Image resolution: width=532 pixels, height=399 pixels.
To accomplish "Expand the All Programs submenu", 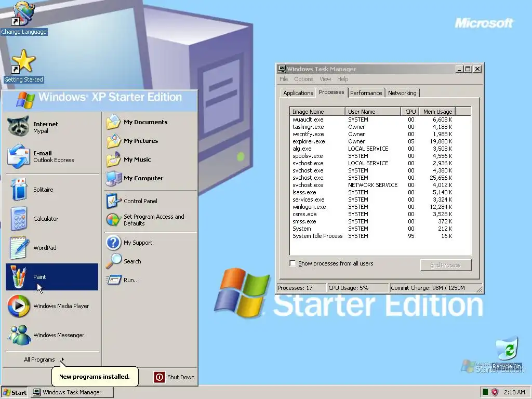I will 44,360.
